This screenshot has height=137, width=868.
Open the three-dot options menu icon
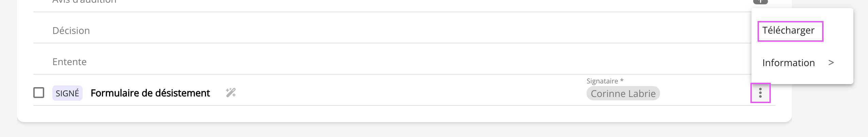[760, 93]
